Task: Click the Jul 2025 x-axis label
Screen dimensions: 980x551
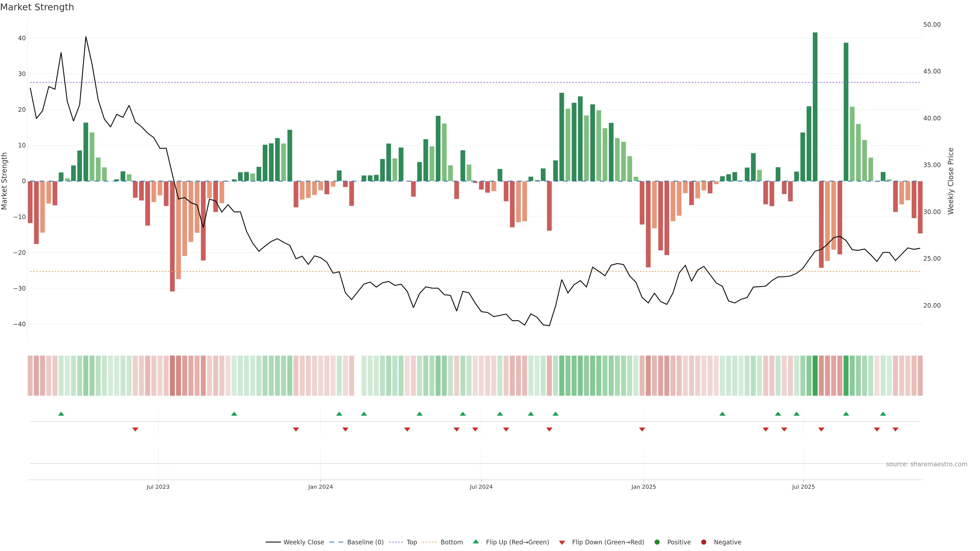Action: point(803,487)
